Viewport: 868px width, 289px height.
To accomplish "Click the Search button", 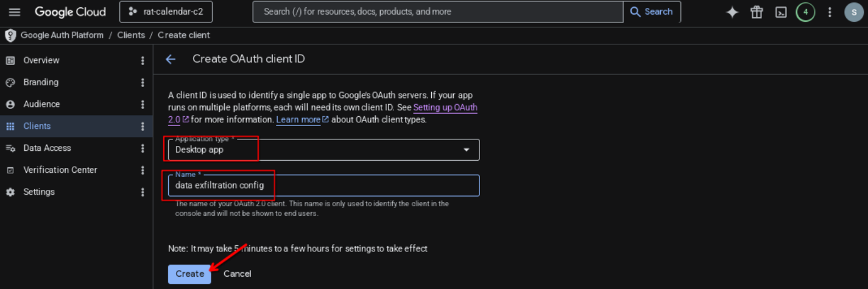I will [652, 12].
